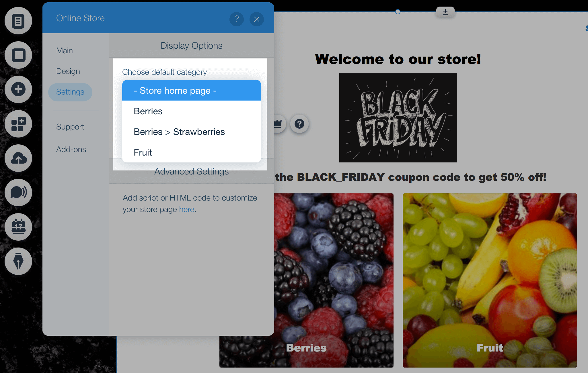Click the Background square icon in sidebar

(18, 55)
